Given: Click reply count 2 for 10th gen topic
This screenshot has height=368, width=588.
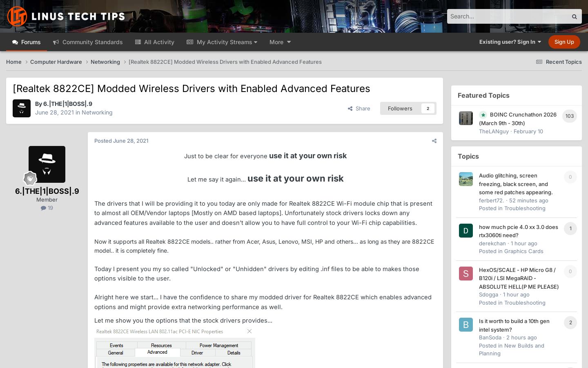Looking at the screenshot, I should tap(570, 323).
